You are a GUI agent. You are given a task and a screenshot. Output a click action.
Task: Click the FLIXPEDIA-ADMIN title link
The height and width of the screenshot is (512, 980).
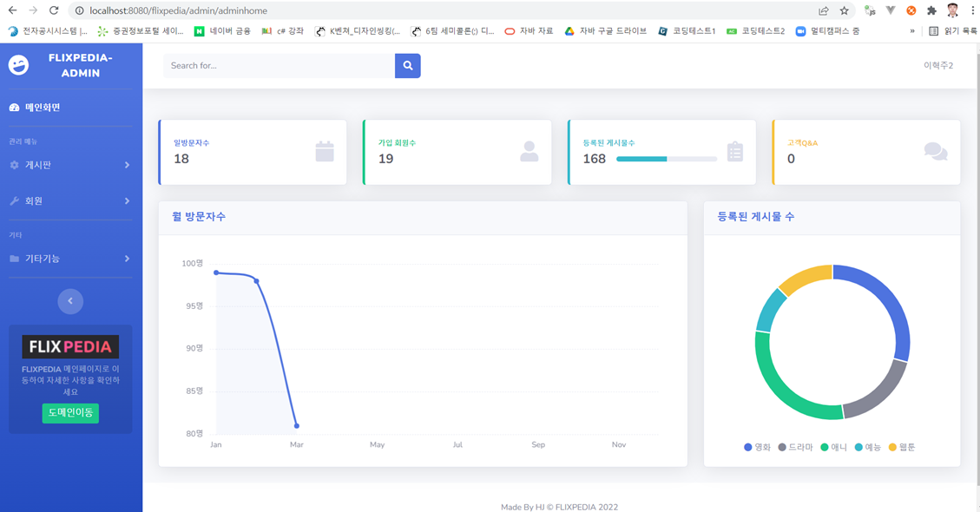(x=80, y=65)
